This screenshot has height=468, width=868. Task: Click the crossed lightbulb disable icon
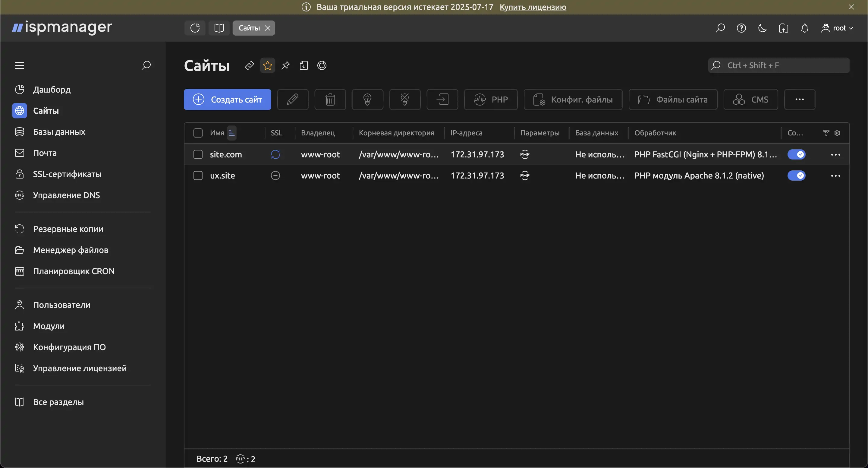405,100
